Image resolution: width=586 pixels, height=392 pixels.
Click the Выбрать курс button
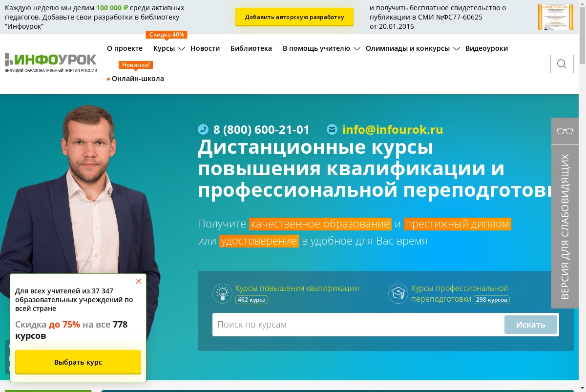78,362
